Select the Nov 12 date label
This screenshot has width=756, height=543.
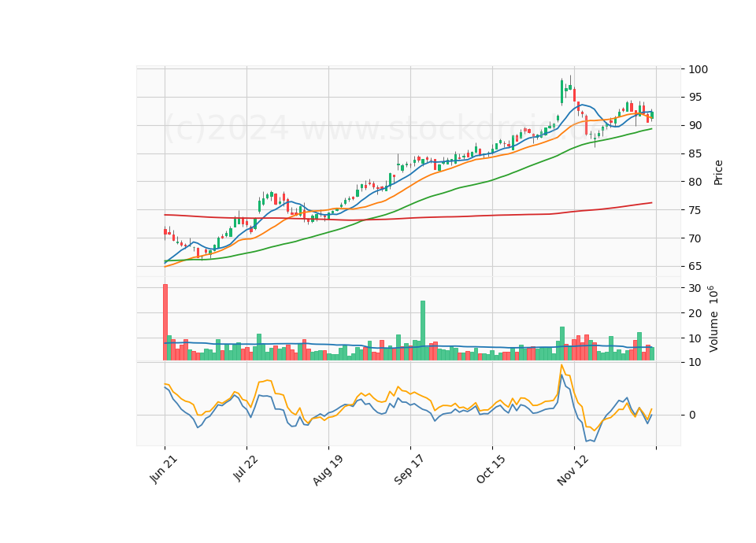[573, 471]
